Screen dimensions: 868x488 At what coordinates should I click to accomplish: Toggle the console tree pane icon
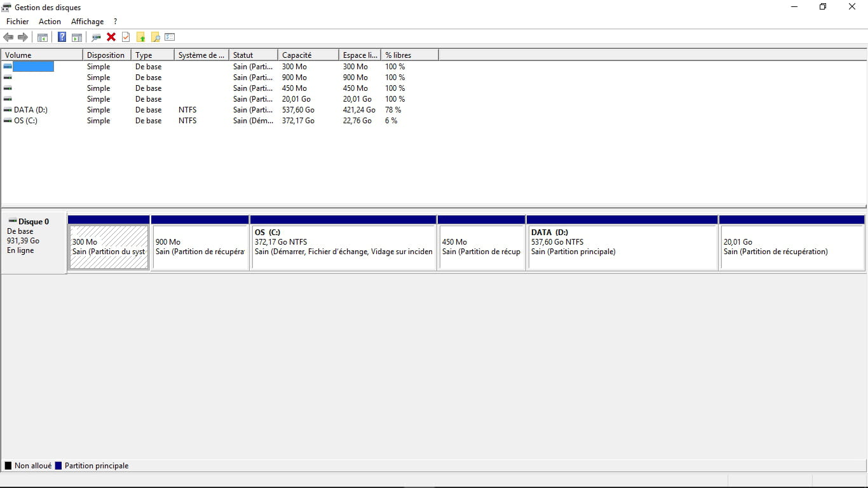click(43, 37)
